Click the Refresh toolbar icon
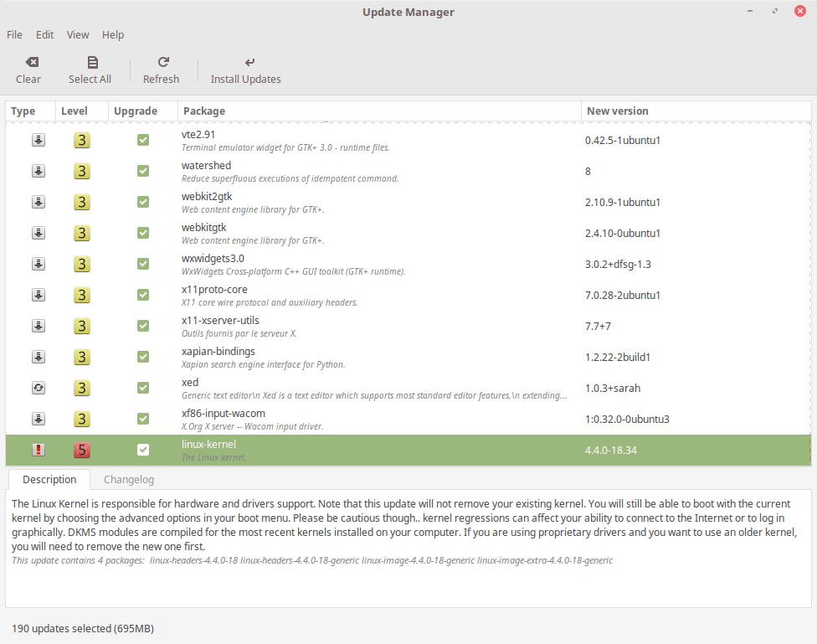The width and height of the screenshot is (817, 644). pos(162,61)
